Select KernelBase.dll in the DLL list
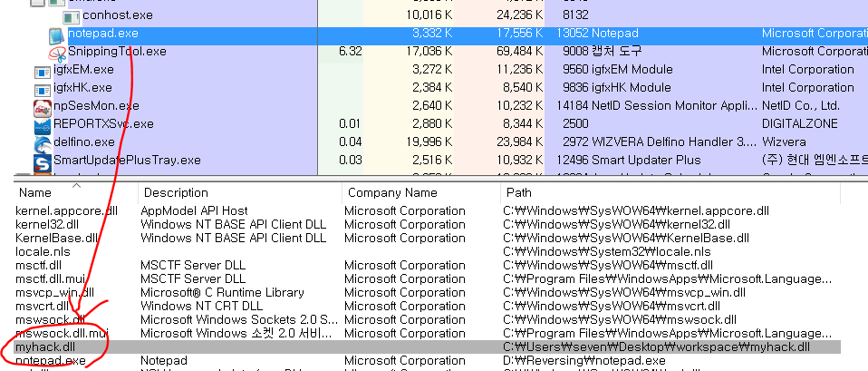The image size is (868, 371). [x=56, y=239]
